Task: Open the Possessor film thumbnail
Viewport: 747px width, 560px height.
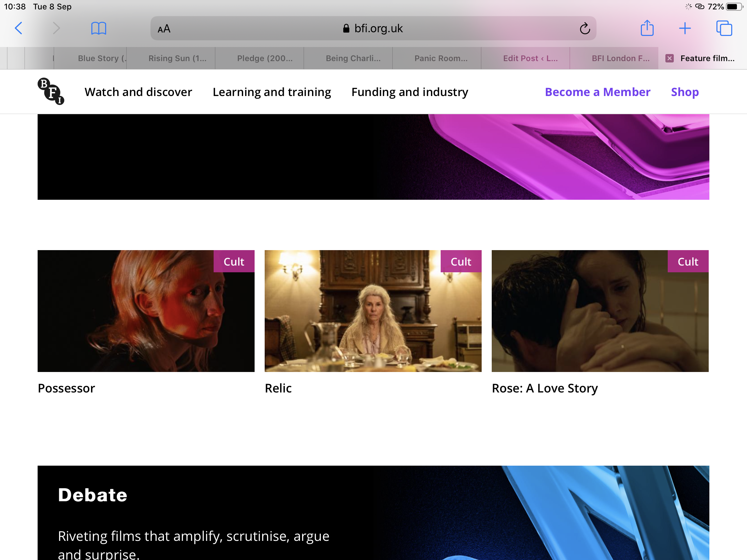Action: pos(146,311)
